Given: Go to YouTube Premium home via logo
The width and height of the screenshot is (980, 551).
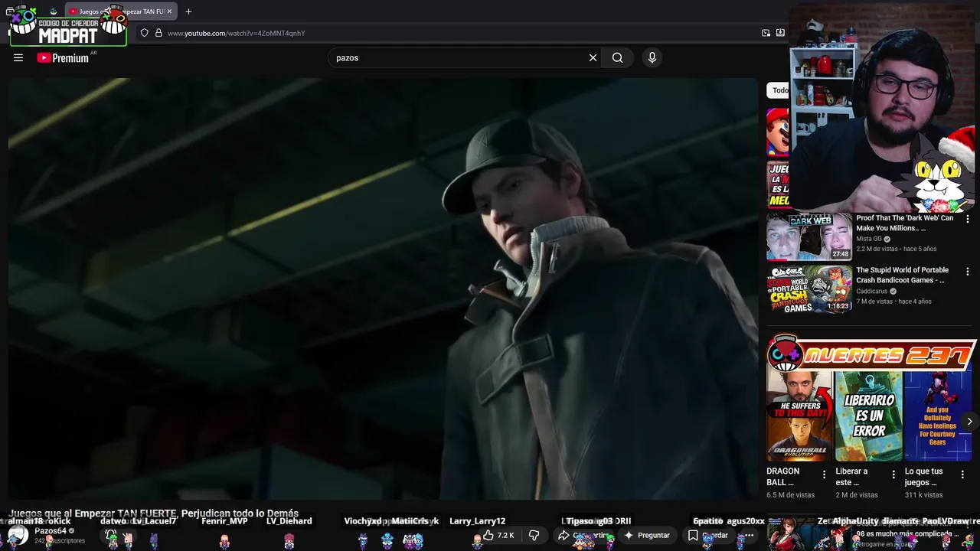Looking at the screenshot, I should point(63,57).
